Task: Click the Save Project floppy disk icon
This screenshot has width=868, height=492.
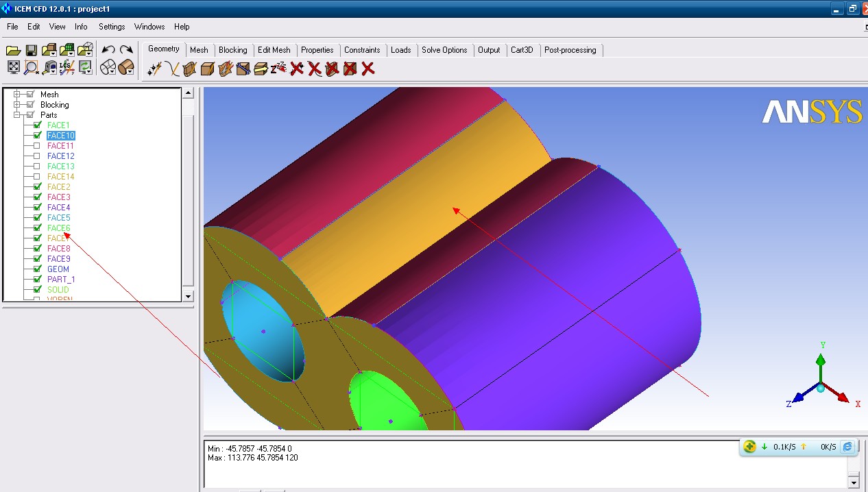Action: [x=31, y=50]
